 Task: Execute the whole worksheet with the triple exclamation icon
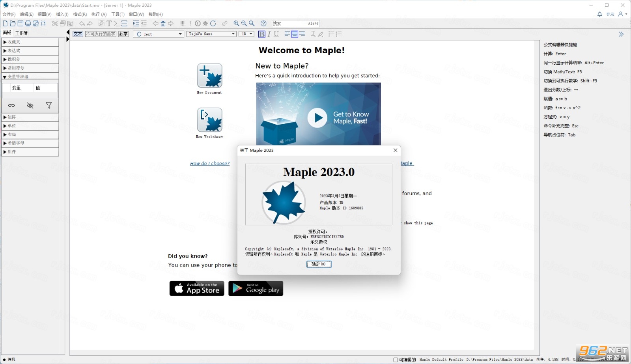coord(182,24)
